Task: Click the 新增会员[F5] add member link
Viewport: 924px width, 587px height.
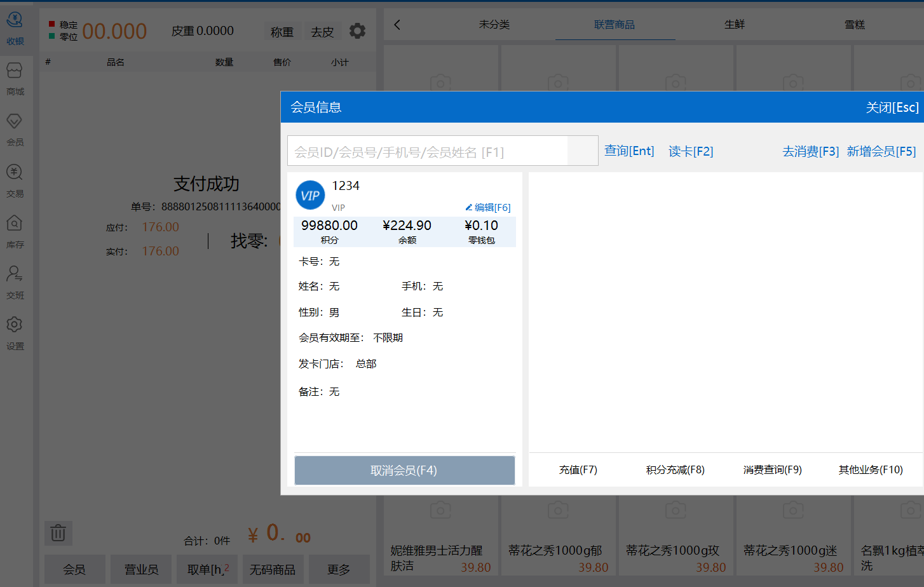Action: coord(881,151)
